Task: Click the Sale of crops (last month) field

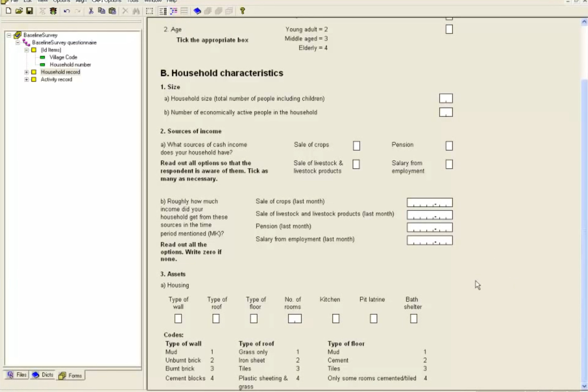Action: point(429,202)
